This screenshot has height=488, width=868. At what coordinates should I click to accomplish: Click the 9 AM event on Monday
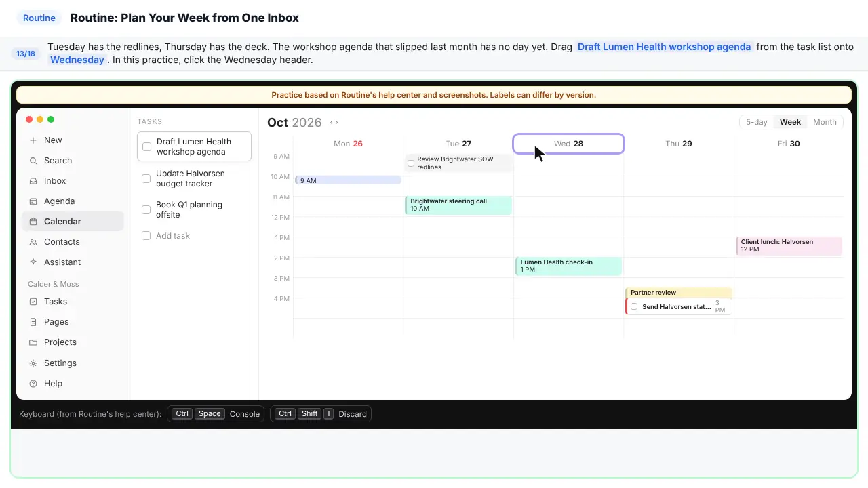point(348,180)
